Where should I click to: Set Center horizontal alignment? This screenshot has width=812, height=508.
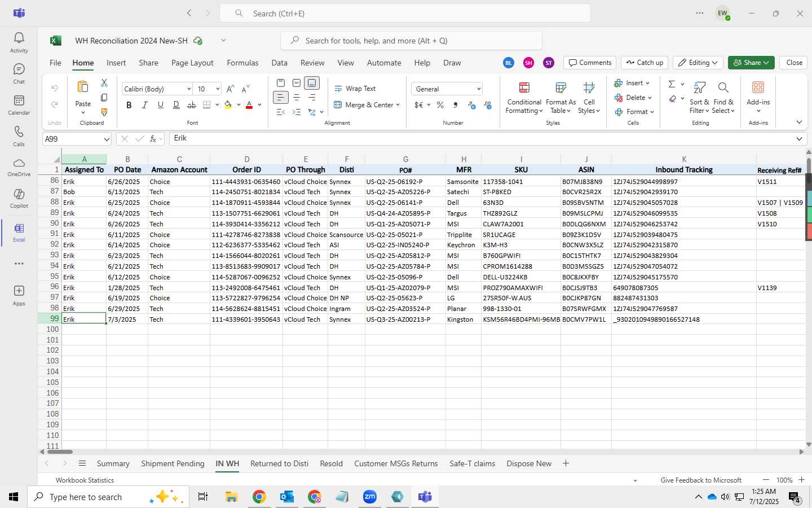[x=296, y=98]
